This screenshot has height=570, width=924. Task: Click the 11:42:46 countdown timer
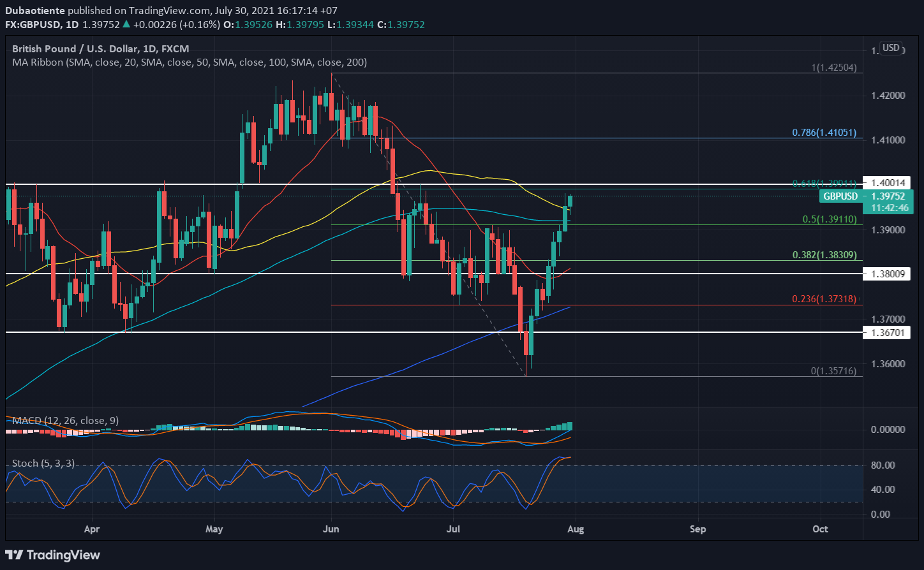(x=890, y=208)
